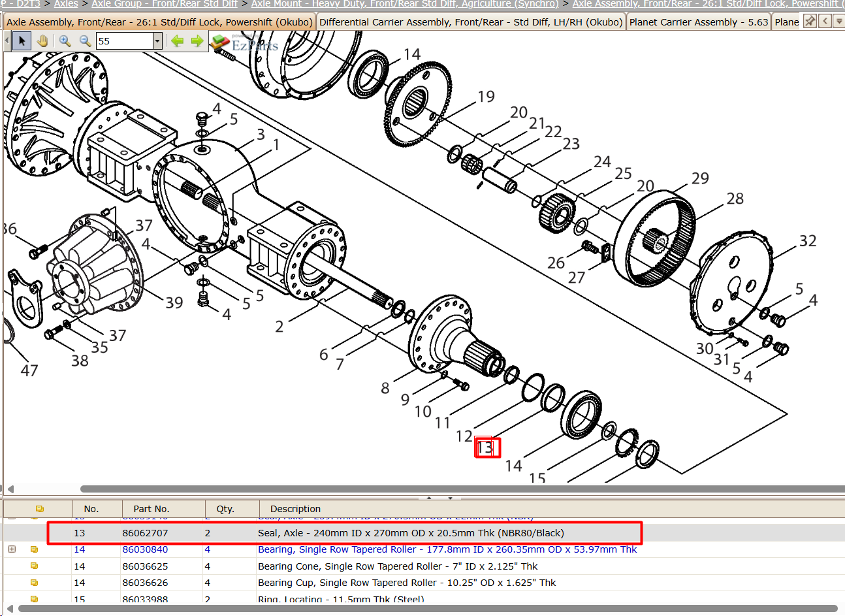Open the Axle Mount - Heavy Duty breadcrumb

pos(405,4)
